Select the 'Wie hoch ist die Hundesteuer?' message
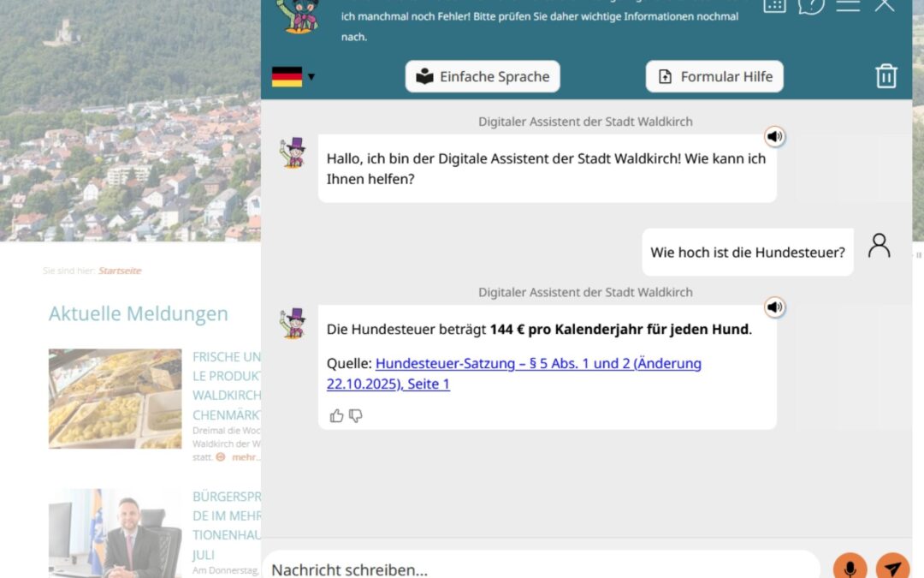 (x=747, y=253)
